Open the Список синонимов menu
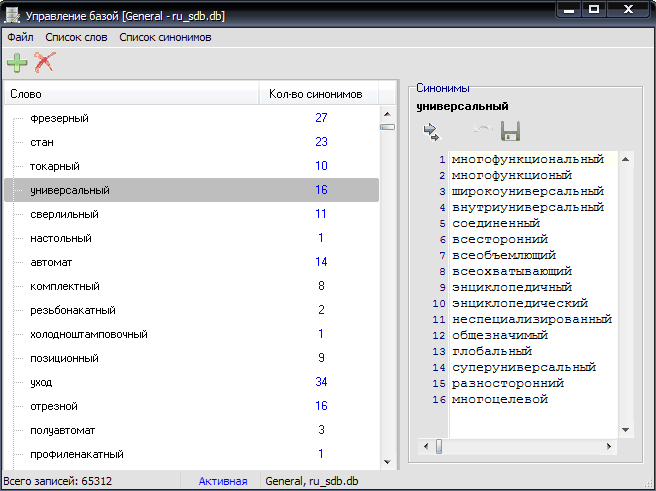 [165, 37]
